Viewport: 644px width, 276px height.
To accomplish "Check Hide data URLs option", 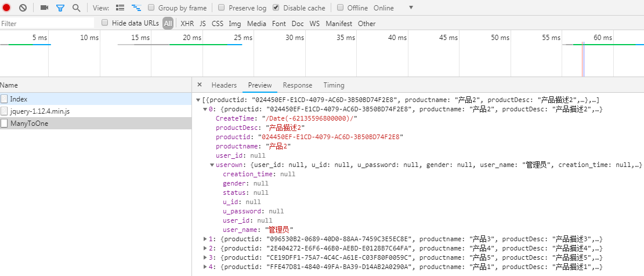I will 105,23.
